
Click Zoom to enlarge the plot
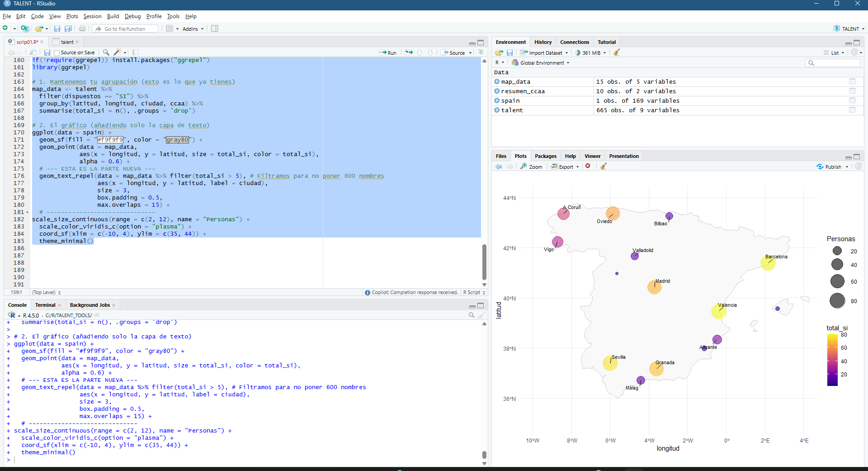(x=531, y=167)
